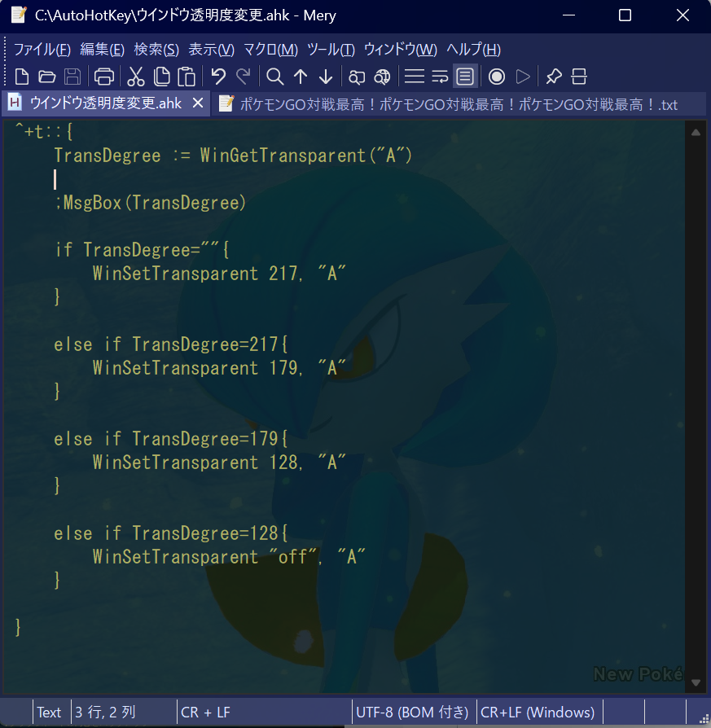Click the Undo arrow icon

[x=218, y=77]
